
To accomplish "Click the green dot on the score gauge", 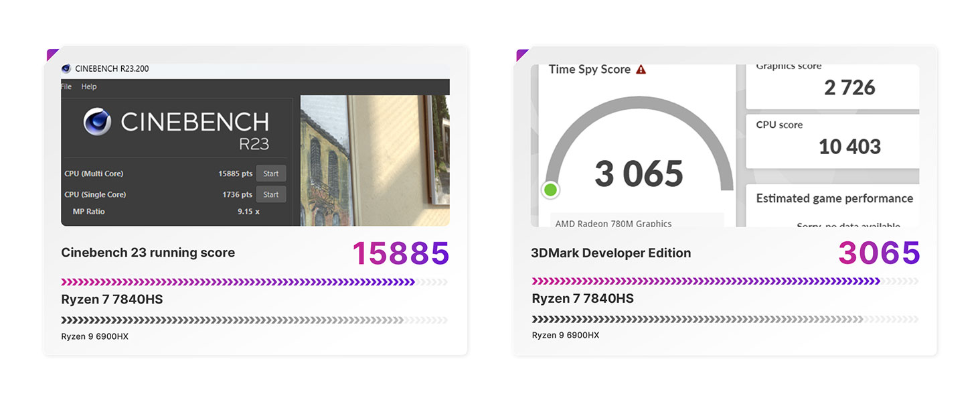I will coord(550,190).
